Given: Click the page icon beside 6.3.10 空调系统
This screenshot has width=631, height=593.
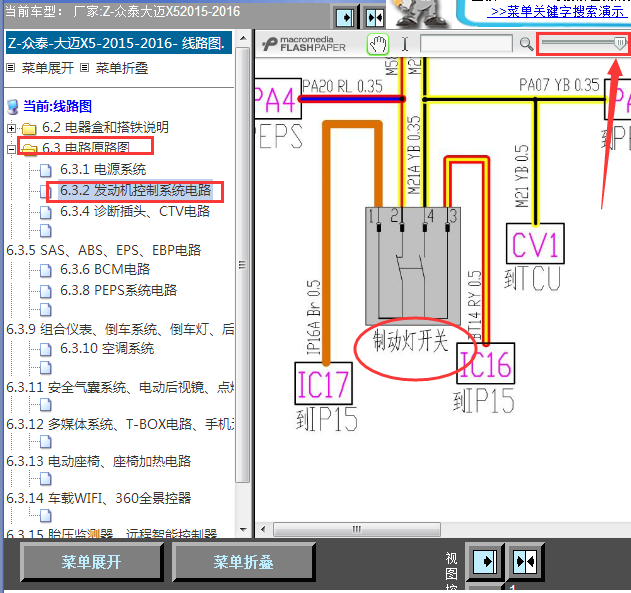Looking at the screenshot, I should click(x=46, y=349).
